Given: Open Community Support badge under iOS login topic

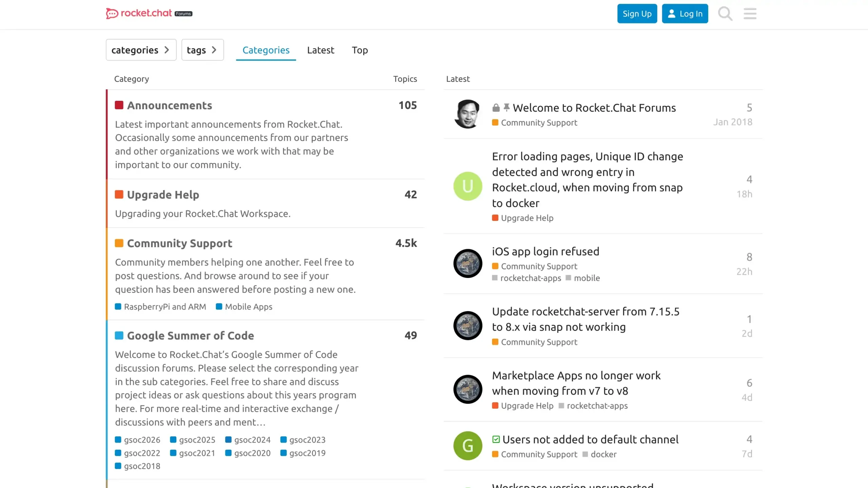Looking at the screenshot, I should (535, 267).
